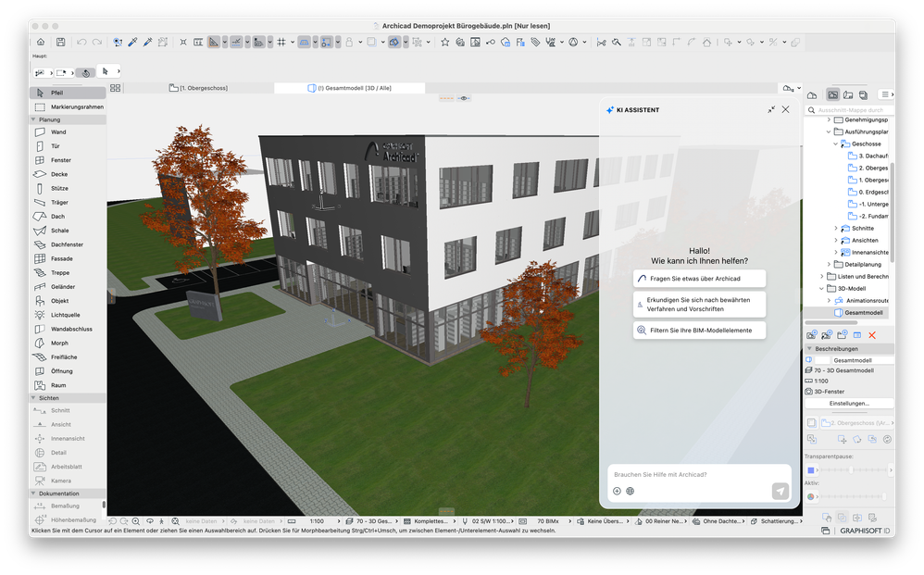Open the grid snap dropdown arrow
Image resolution: width=924 pixels, height=575 pixels.
[293, 43]
